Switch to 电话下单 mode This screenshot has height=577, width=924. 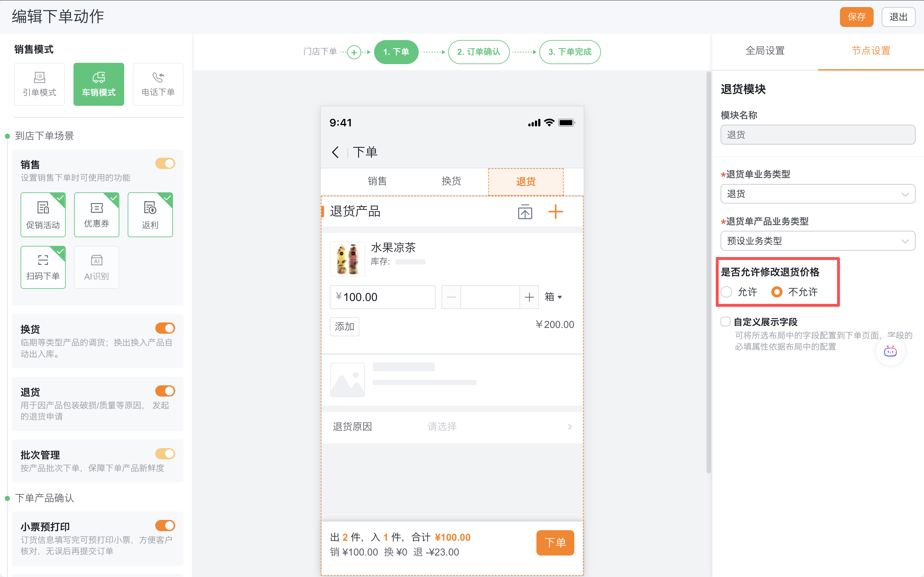click(x=158, y=84)
